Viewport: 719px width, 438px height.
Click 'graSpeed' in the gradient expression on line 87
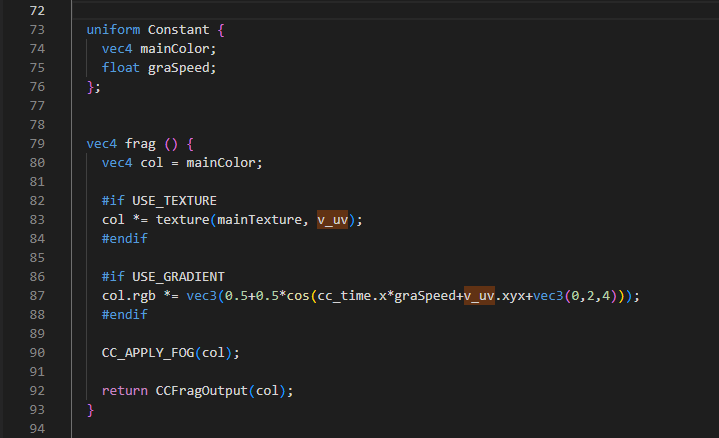(x=425, y=296)
